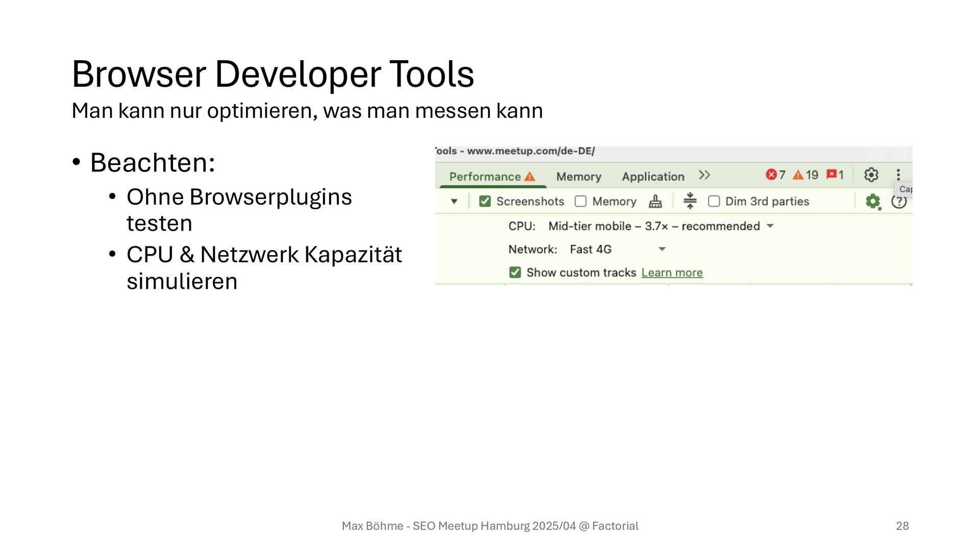Disable Show custom tracks checkbox
Screen dimensions: 980x551
(515, 272)
